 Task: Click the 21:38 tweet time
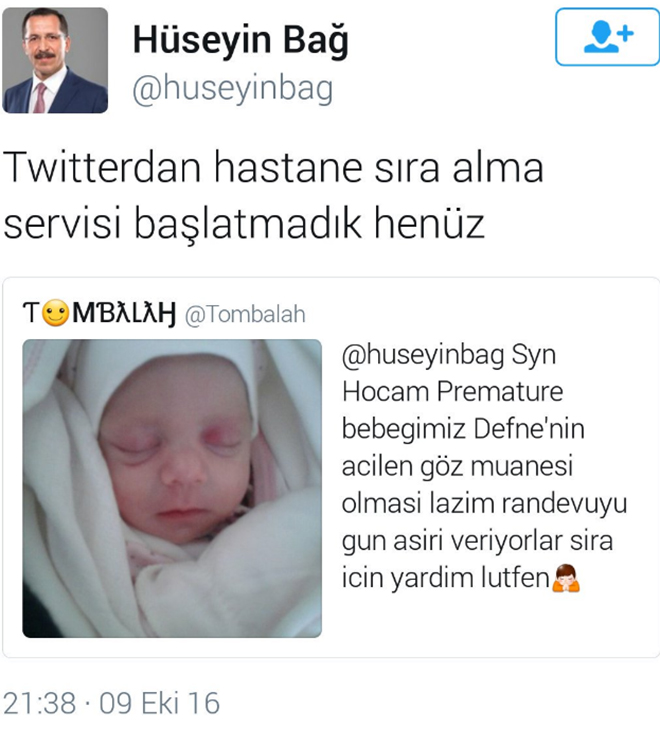click(39, 703)
